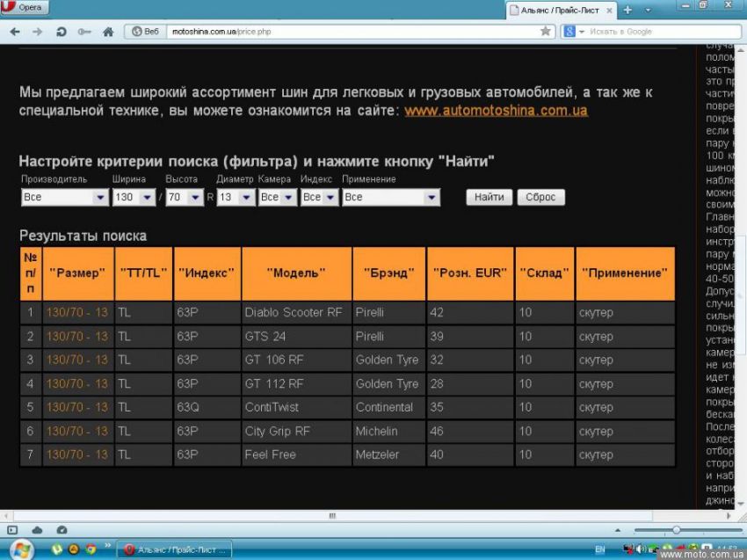Click the "Брэнд" column header
This screenshot has width=747, height=560.
coord(389,273)
